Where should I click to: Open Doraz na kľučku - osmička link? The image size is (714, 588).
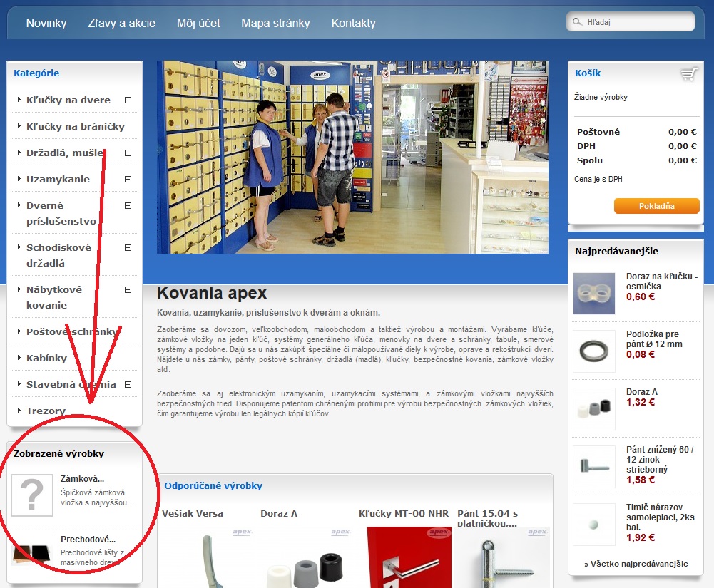662,282
